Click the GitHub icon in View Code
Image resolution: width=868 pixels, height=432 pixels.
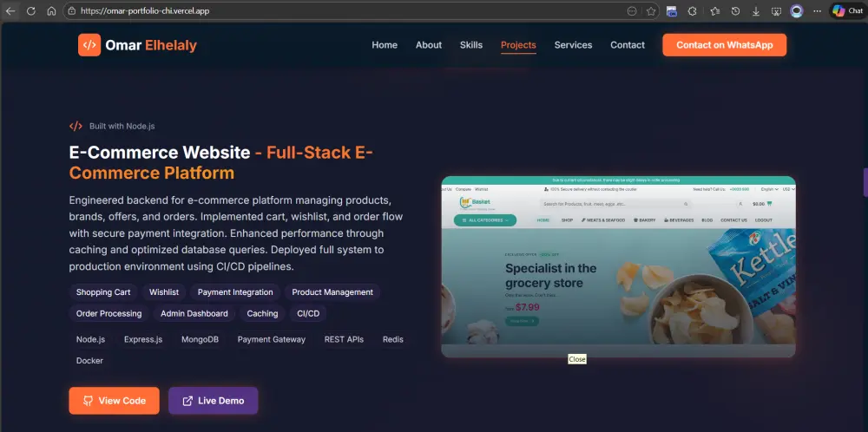(88, 401)
